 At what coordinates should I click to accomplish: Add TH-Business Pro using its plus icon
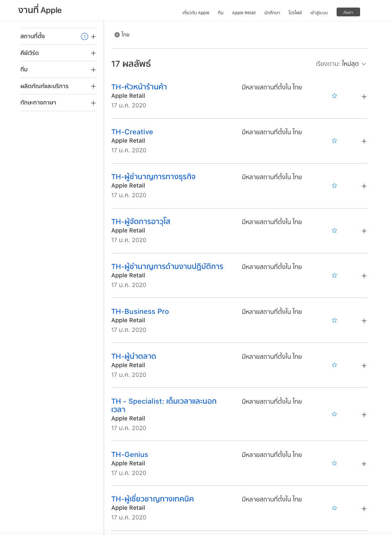click(364, 321)
